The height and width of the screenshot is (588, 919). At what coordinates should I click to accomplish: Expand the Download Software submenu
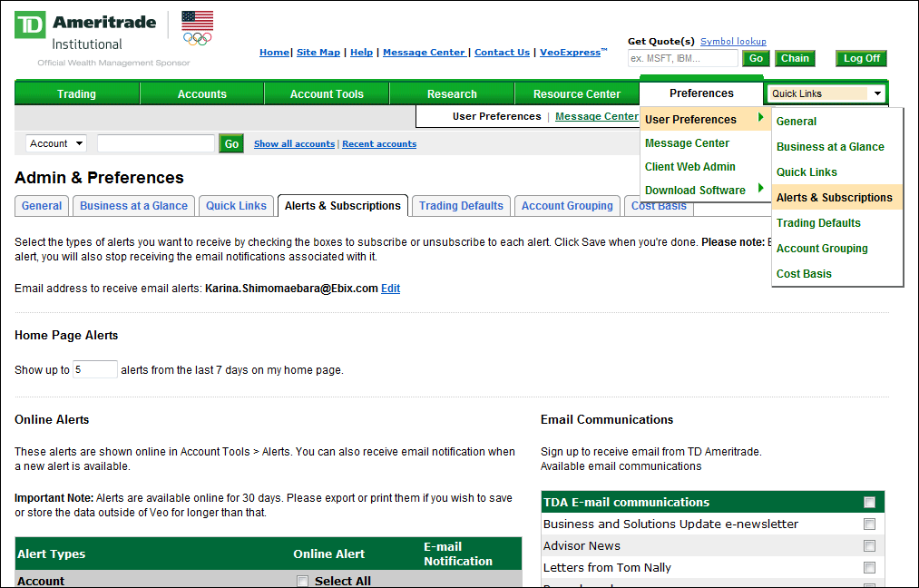[695, 191]
